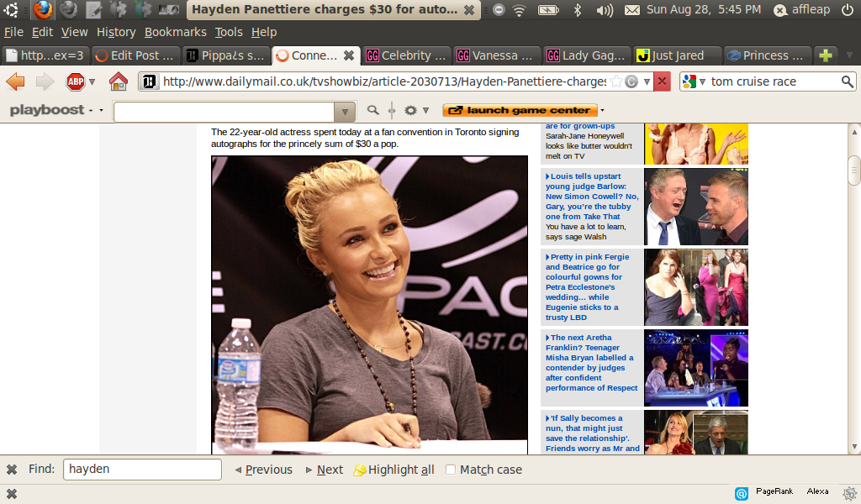861x504 pixels.
Task: Click the orange Back arrow button
Action: tap(15, 81)
